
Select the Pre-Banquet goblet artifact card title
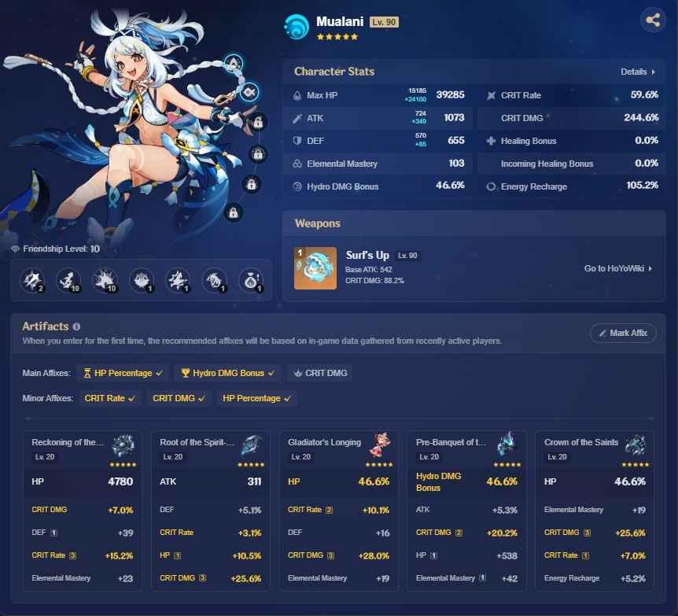[x=451, y=442]
